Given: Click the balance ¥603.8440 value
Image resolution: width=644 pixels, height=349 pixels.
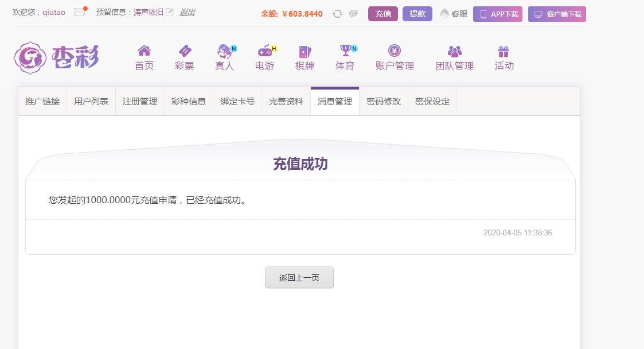Looking at the screenshot, I should pos(302,14).
